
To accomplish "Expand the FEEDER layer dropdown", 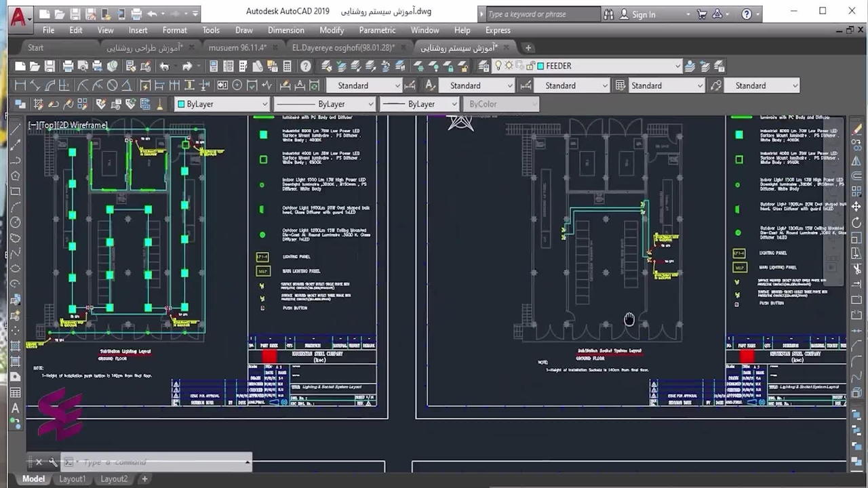I will 677,66.
